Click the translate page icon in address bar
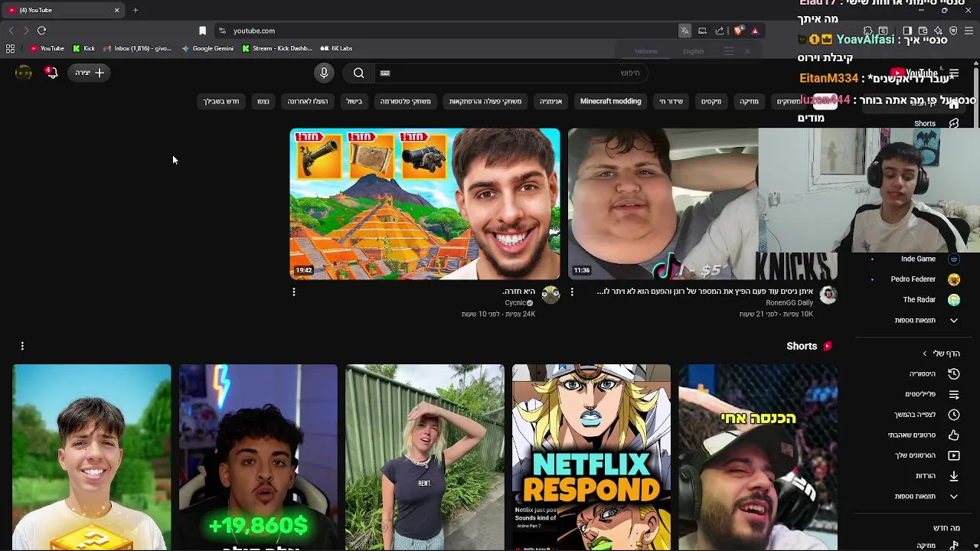Screen dimensions: 980x551 [x=684, y=31]
